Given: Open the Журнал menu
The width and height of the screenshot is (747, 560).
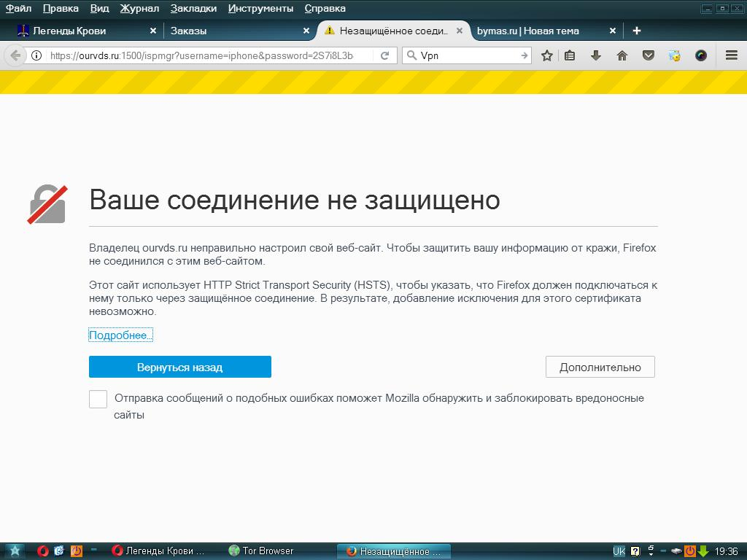Looking at the screenshot, I should click(x=139, y=9).
